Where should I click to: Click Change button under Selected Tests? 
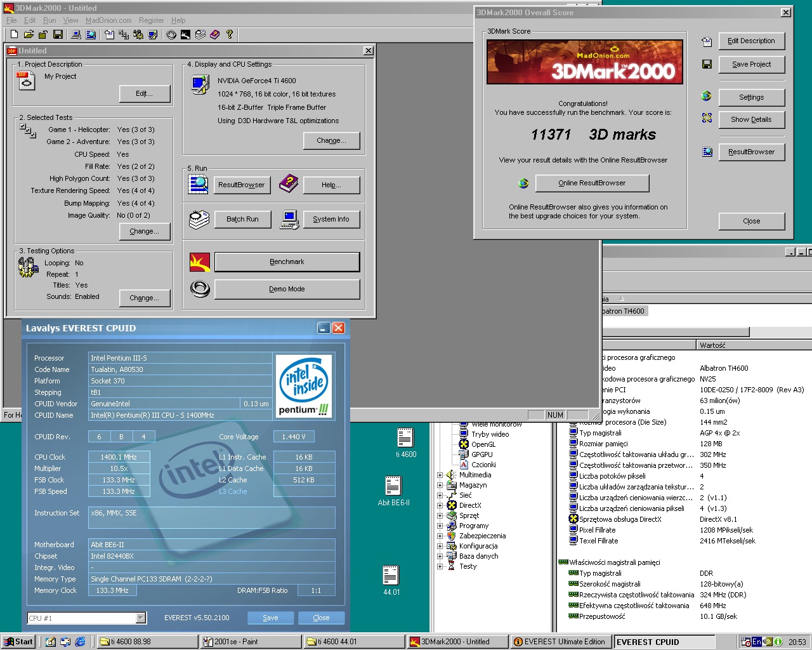pos(144,231)
